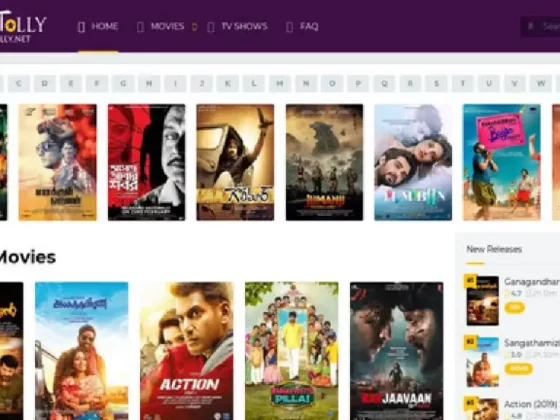
Task: Click the New Releases heading
Action: (494, 249)
